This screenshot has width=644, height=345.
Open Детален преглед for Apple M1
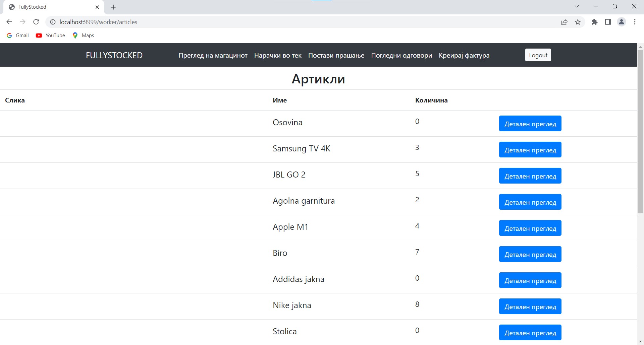530,228
